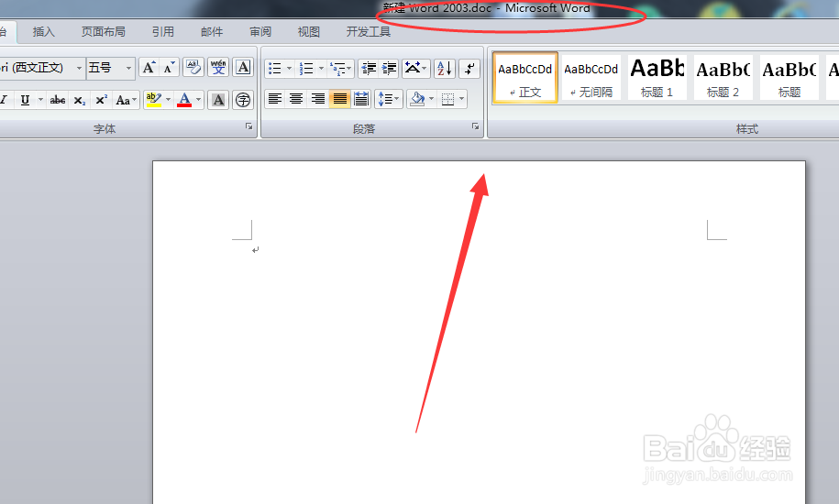This screenshot has height=504, width=839.
Task: Click Decrease Indent icon
Action: [x=369, y=68]
